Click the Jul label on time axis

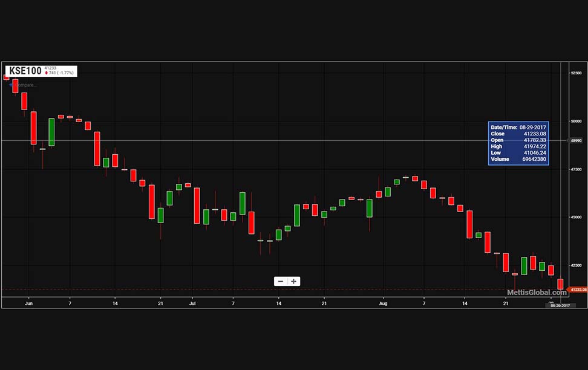click(x=192, y=303)
